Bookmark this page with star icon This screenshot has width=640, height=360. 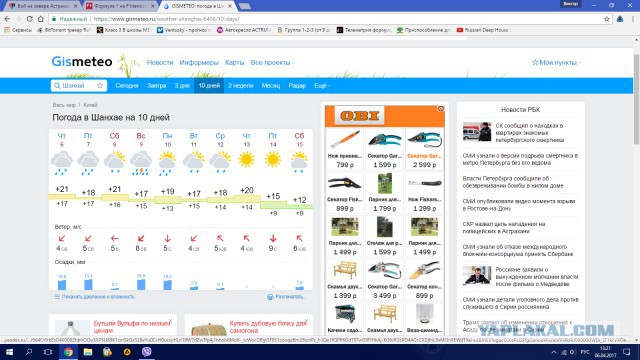point(607,19)
